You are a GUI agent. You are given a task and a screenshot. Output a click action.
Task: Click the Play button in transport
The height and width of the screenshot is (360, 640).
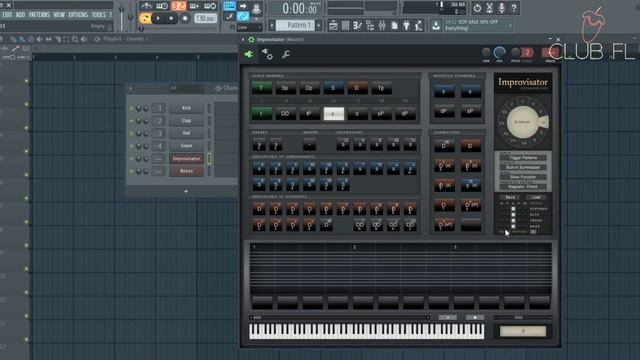[x=158, y=18]
